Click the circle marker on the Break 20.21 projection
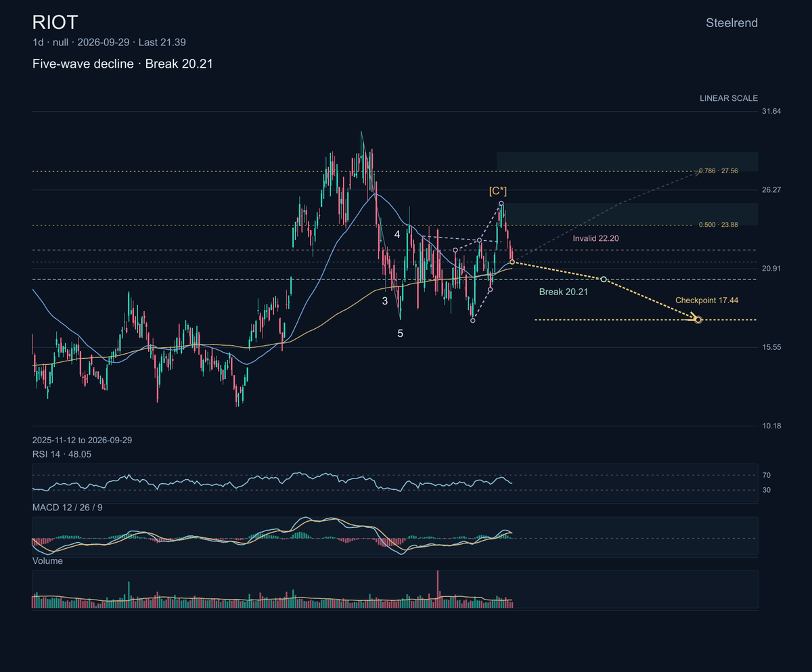812x672 pixels. coord(604,279)
